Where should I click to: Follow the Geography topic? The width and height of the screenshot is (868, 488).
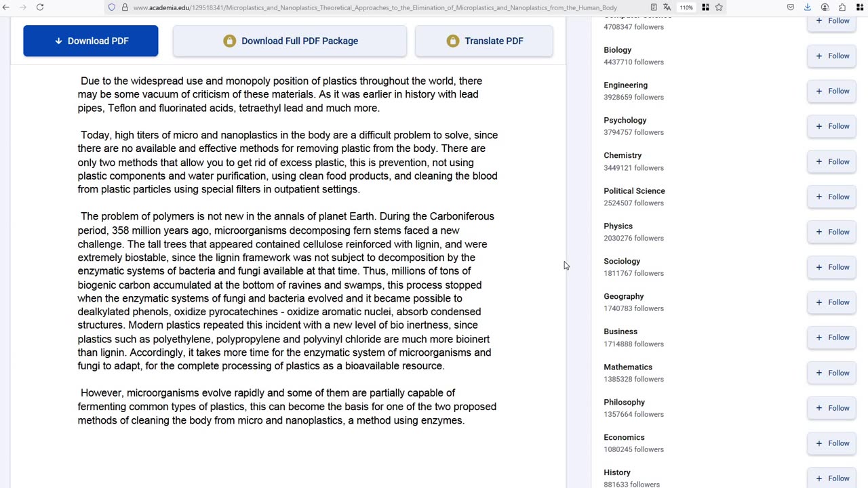[x=832, y=302]
